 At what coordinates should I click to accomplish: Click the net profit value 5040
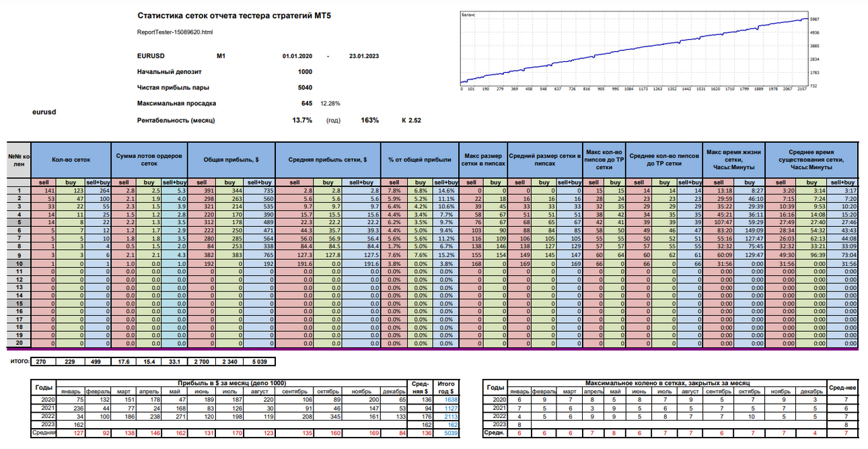pos(305,88)
